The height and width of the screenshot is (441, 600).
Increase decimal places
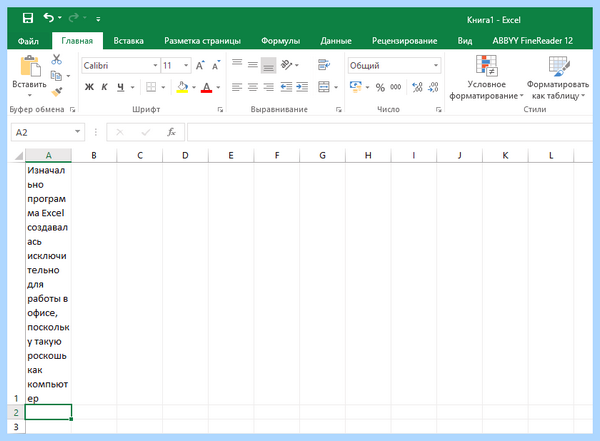417,87
